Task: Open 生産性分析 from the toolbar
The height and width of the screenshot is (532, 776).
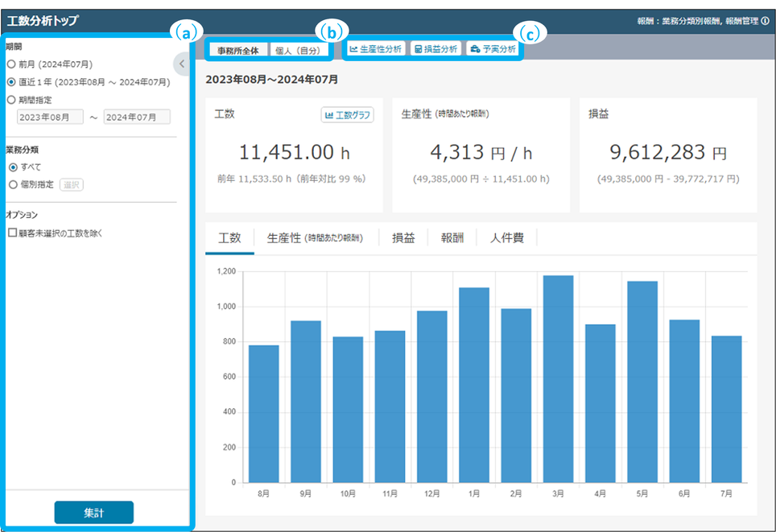Action: point(375,49)
